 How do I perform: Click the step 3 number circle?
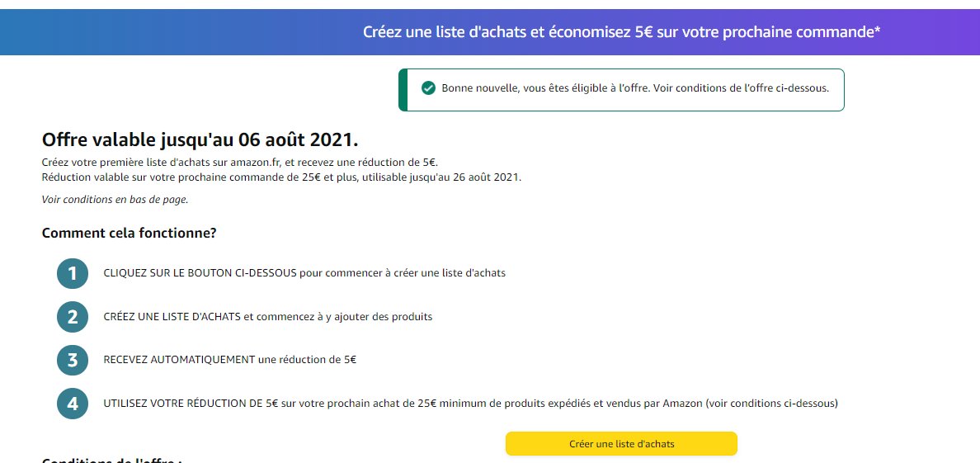tap(73, 360)
